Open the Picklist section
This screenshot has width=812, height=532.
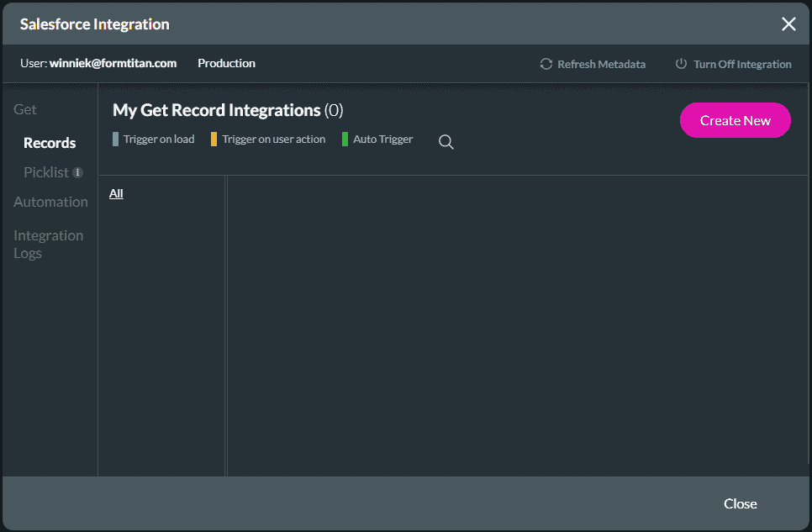45,172
